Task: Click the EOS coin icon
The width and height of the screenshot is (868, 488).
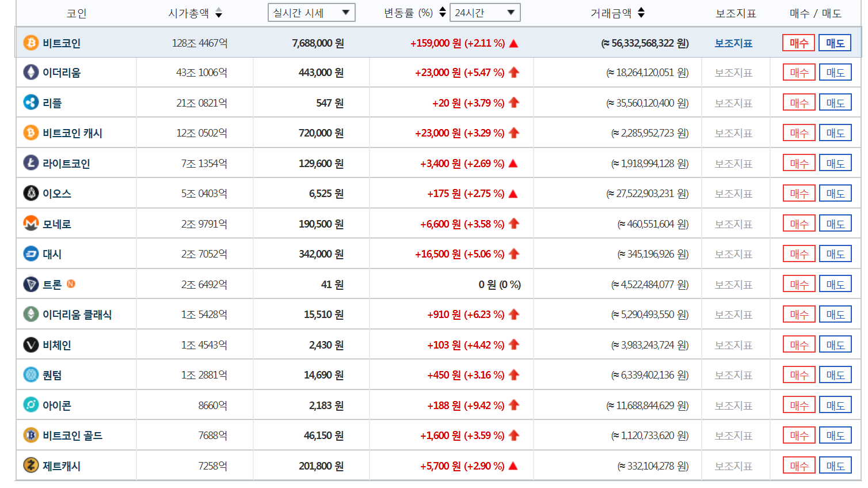Action: click(31, 193)
